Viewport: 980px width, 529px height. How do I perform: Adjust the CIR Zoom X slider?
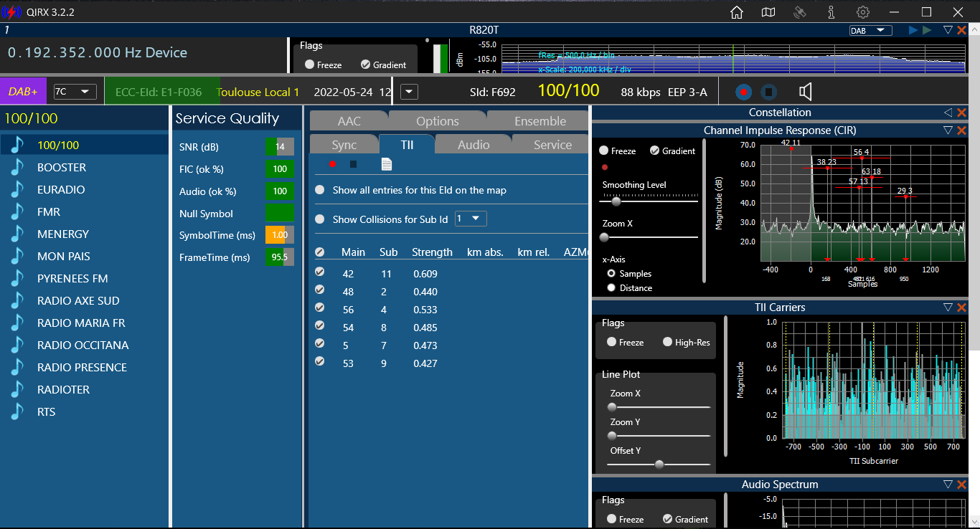click(x=650, y=237)
